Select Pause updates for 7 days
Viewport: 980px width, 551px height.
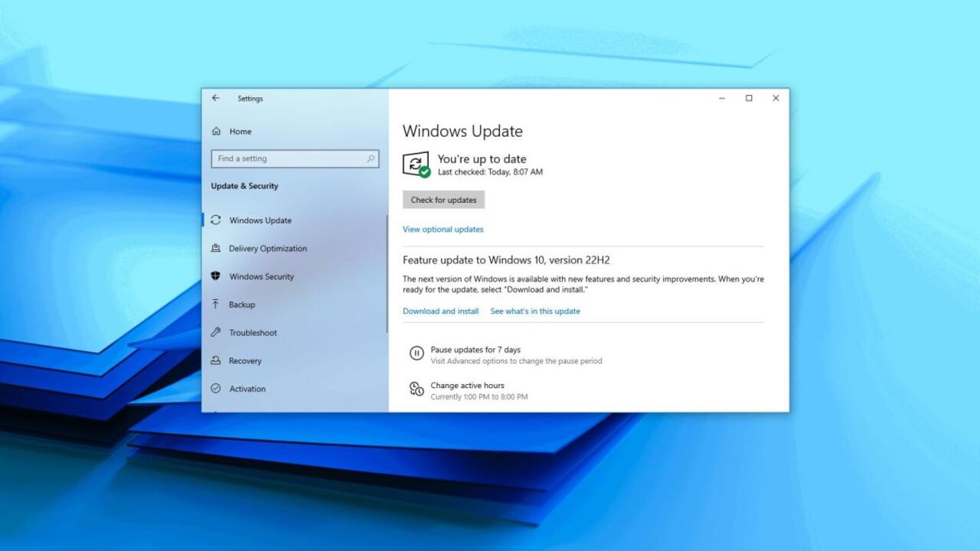pyautogui.click(x=475, y=350)
